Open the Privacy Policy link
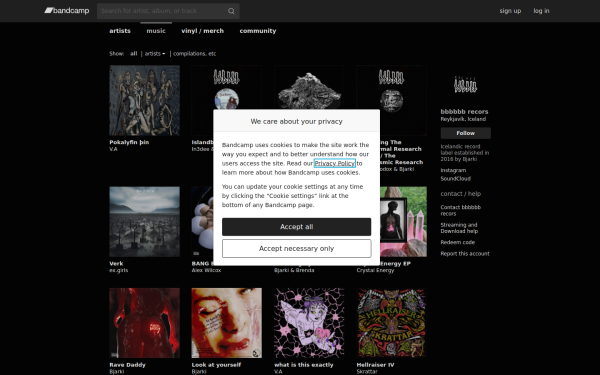600x375 pixels. point(334,163)
